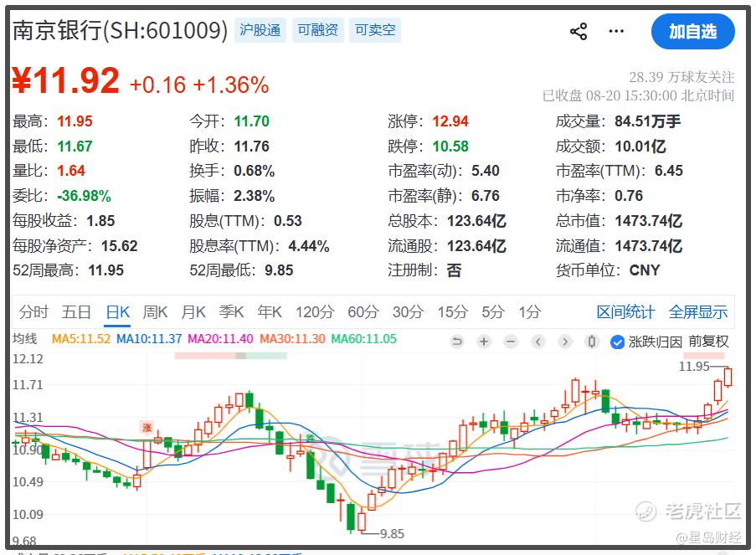This screenshot has width=756, height=555.
Task: Click the 跌停 value 10.58
Action: tap(450, 146)
